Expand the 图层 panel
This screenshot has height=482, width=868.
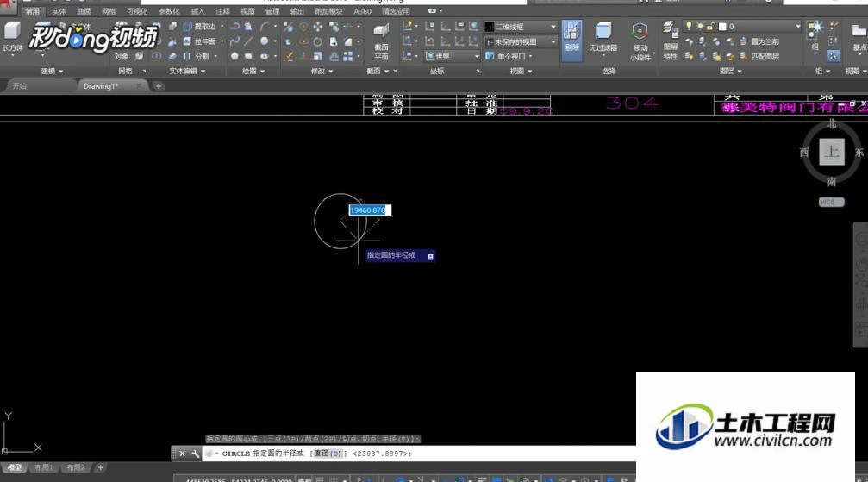tap(730, 72)
